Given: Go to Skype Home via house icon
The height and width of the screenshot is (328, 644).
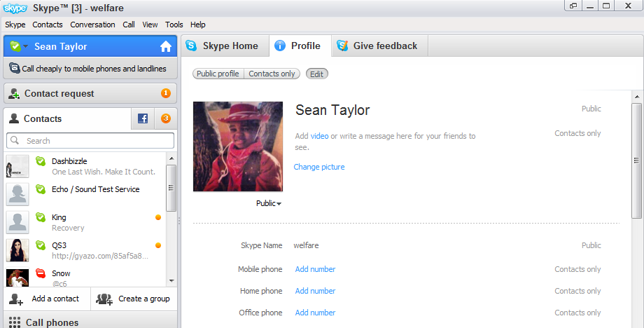Looking at the screenshot, I should point(165,46).
